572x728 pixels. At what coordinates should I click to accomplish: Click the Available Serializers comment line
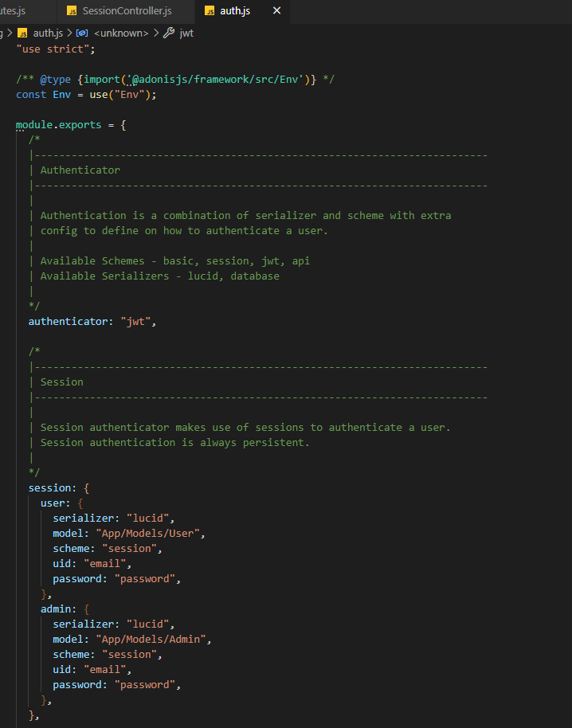point(159,276)
